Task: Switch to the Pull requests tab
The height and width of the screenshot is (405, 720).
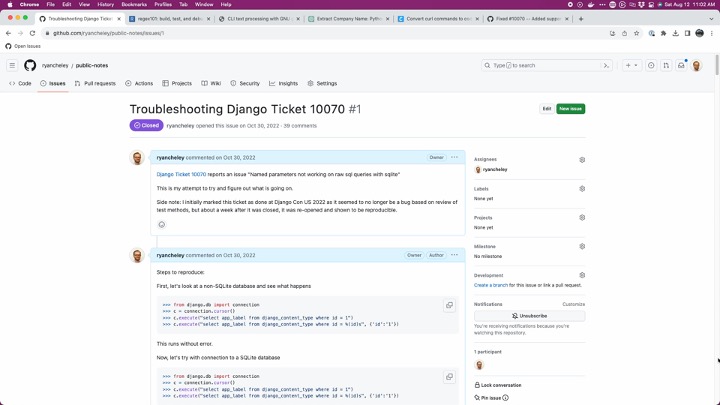Action: [x=95, y=83]
